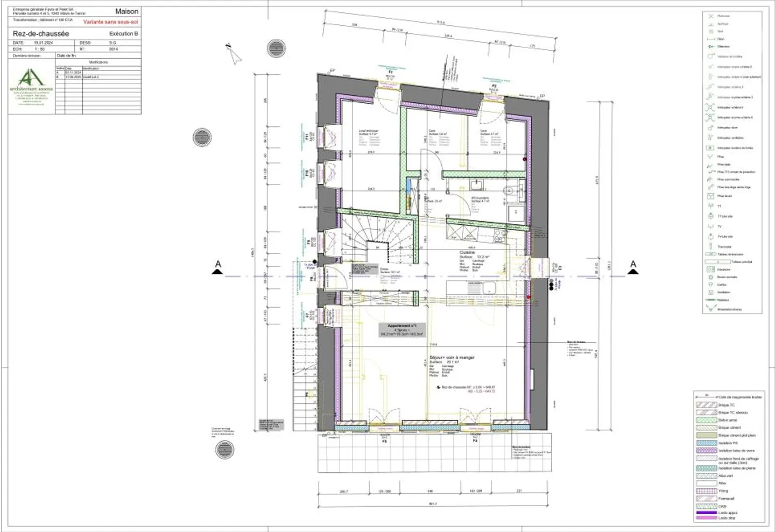775x532 pixels.
Task: Click the 'Cuisine' room label
Action: coord(467,252)
